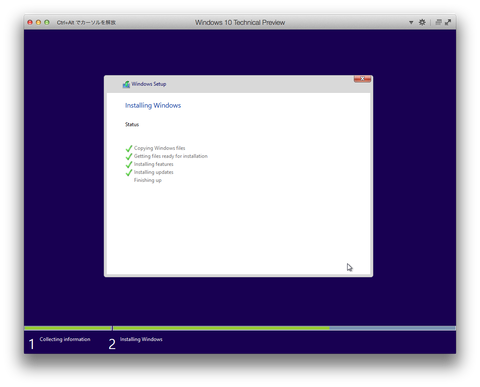The width and height of the screenshot is (480, 387).
Task: Click the Collecting information progress bar
Action: [x=68, y=328]
